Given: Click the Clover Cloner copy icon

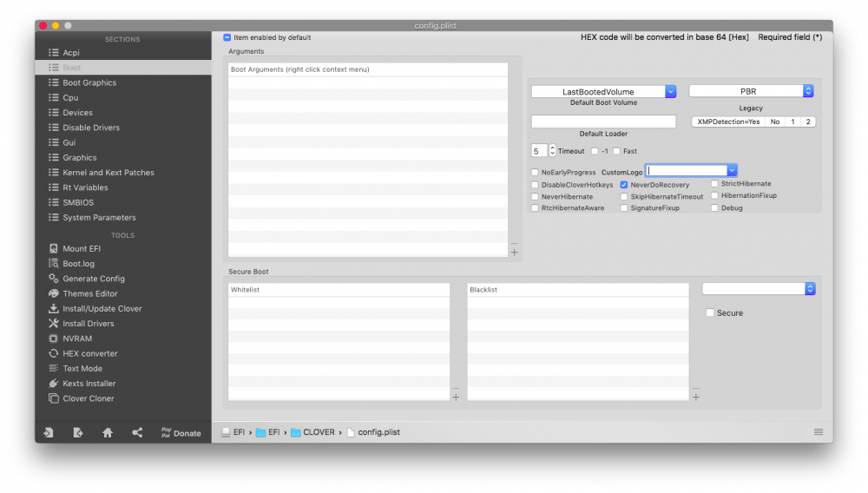Looking at the screenshot, I should pyautogui.click(x=53, y=398).
